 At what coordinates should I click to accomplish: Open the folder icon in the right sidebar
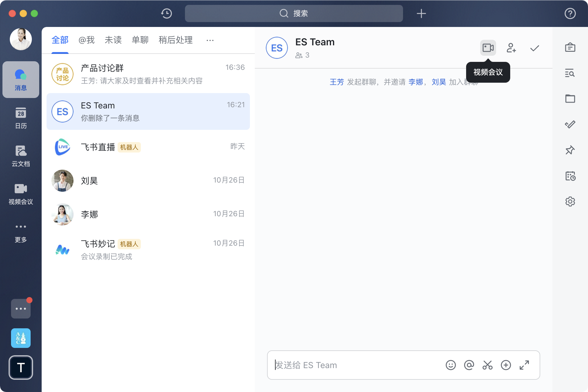click(570, 99)
